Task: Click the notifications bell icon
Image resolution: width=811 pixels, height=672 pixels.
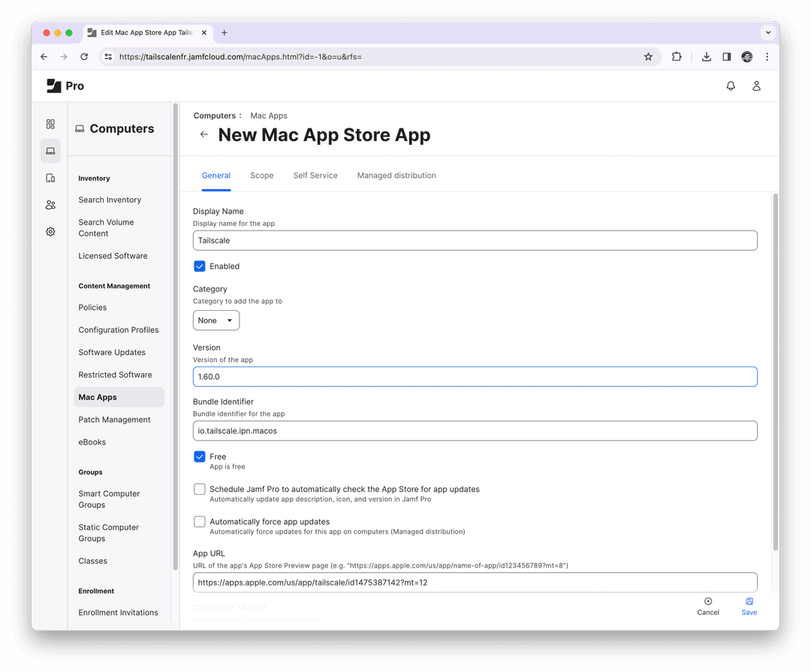Action: (x=731, y=86)
